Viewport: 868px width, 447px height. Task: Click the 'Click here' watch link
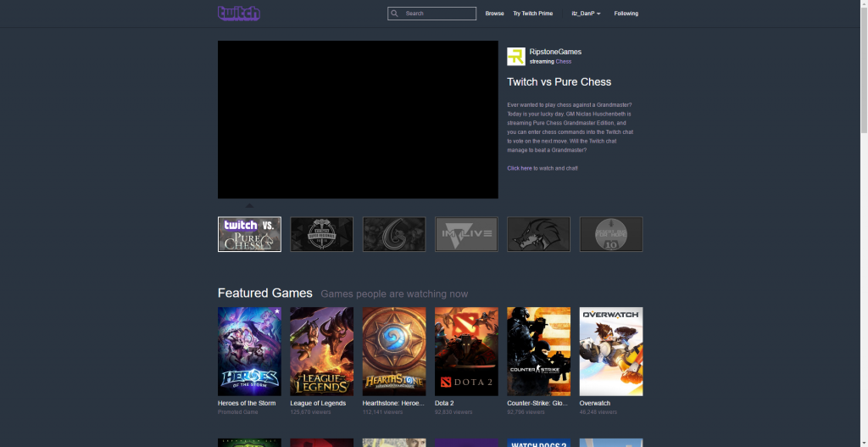520,168
